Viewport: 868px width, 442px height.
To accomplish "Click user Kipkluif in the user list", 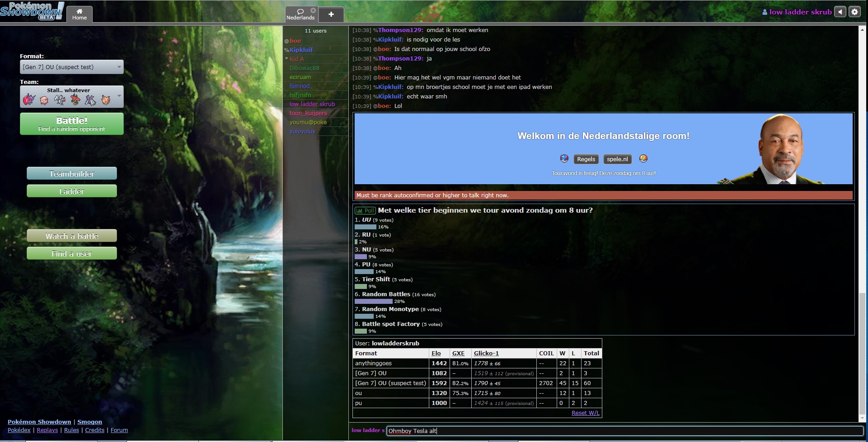I will click(315, 50).
